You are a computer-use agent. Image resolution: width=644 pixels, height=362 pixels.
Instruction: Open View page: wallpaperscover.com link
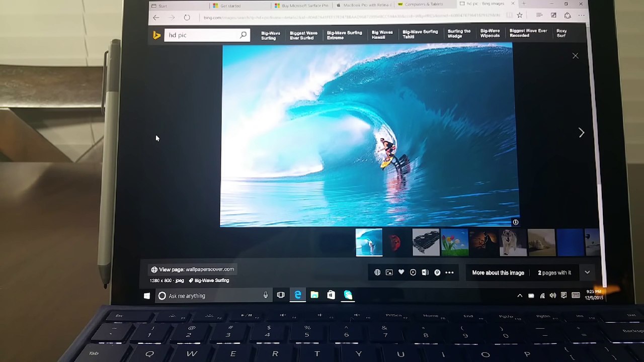(192, 269)
